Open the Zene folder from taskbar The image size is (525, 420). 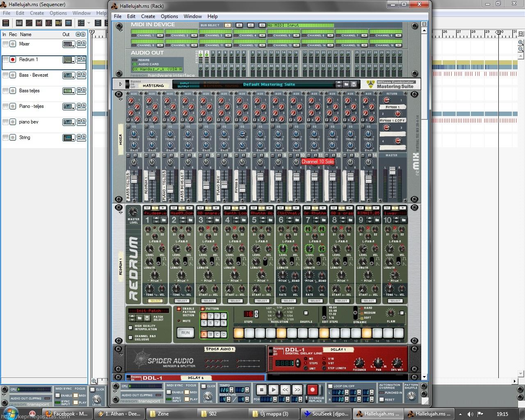[x=172, y=413]
